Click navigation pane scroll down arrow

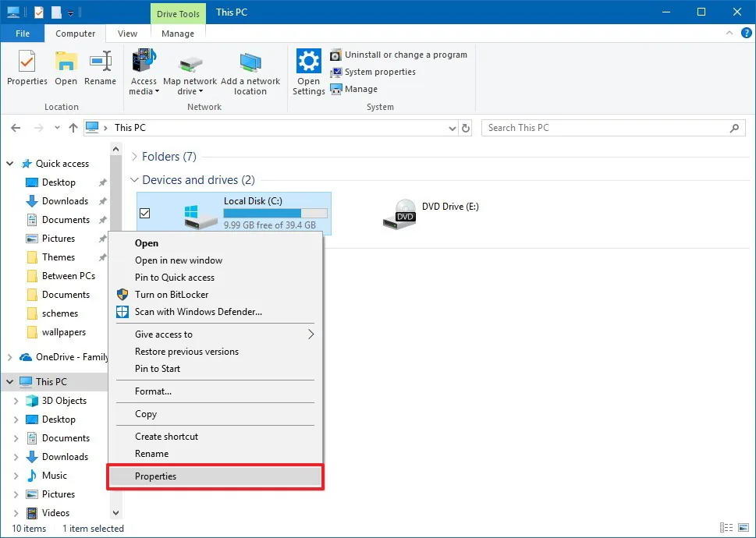tap(115, 513)
